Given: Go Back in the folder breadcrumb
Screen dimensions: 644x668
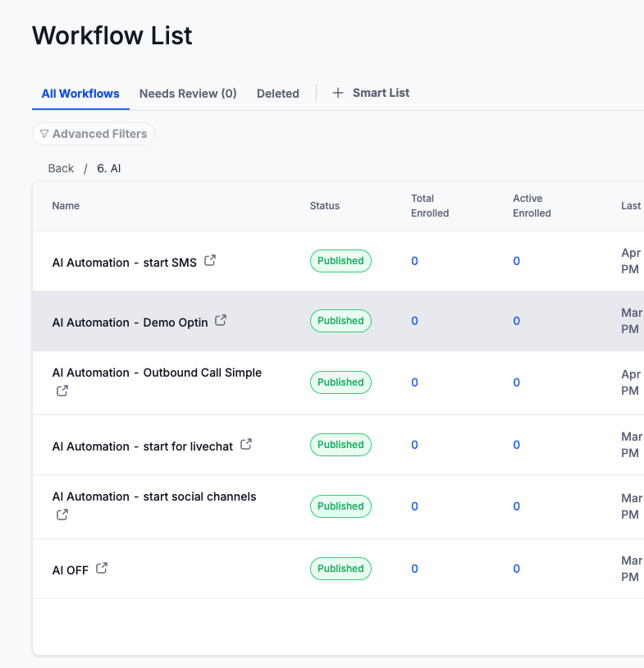Looking at the screenshot, I should 61,168.
